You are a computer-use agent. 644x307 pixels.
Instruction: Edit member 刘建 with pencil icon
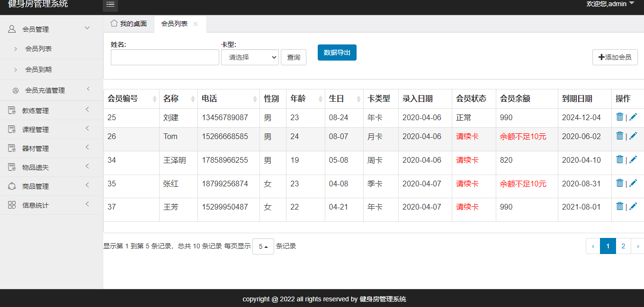(633, 117)
